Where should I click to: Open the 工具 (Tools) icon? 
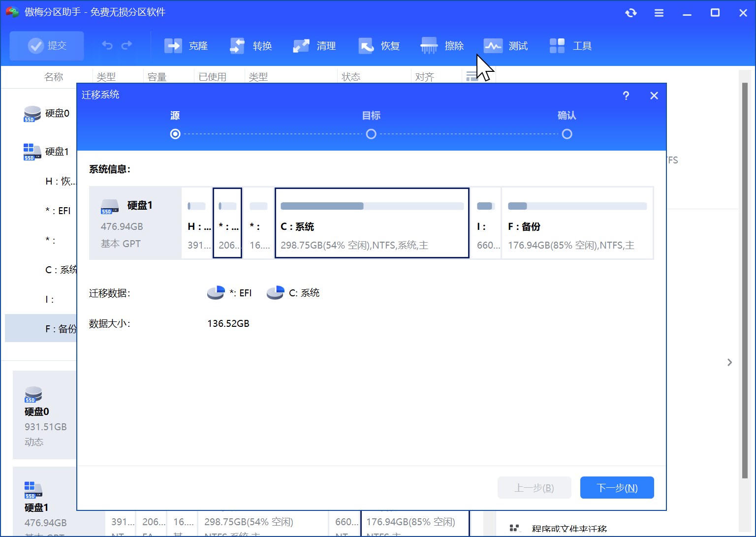(x=557, y=45)
